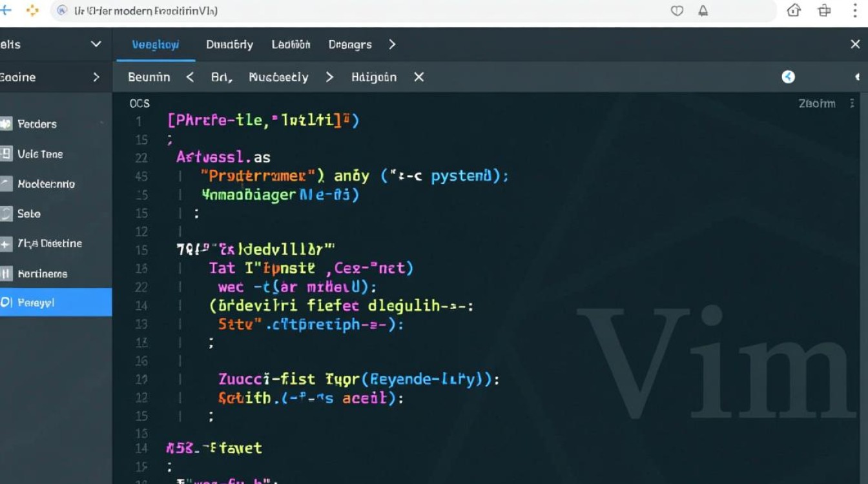
Task: Close the Hdigoin breadcrumb item with X
Action: (418, 77)
